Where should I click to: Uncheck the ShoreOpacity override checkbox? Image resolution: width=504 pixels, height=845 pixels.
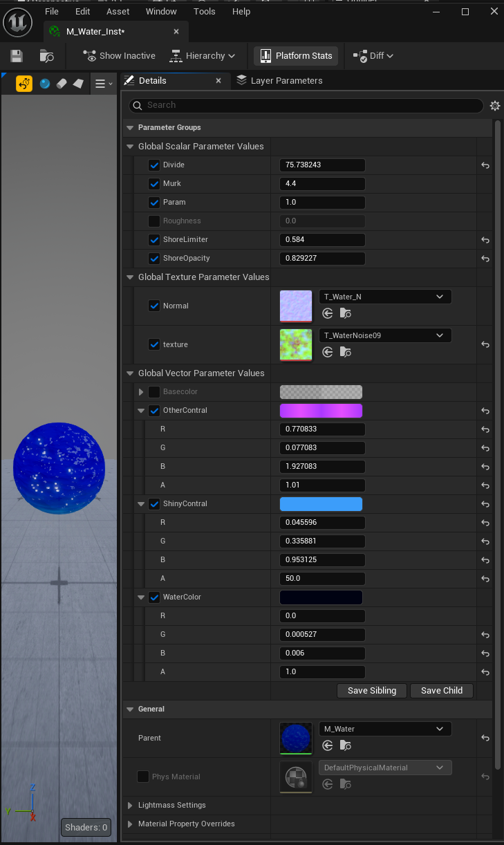(x=154, y=259)
